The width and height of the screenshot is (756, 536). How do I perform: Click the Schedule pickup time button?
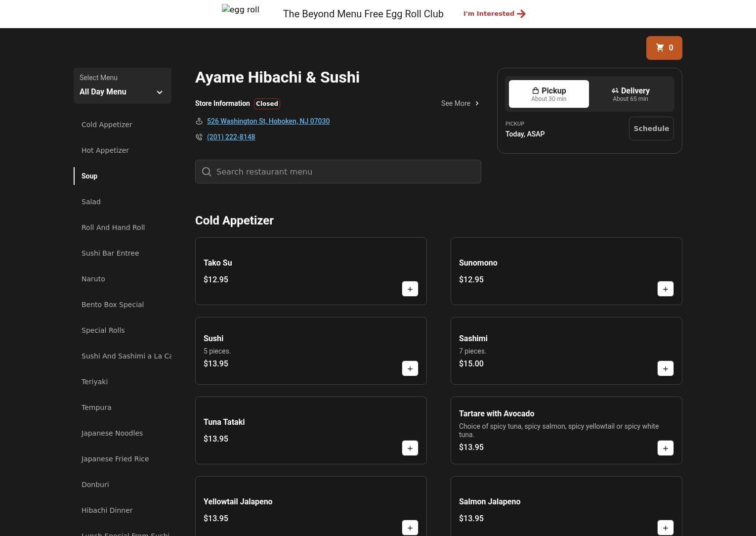(x=651, y=129)
